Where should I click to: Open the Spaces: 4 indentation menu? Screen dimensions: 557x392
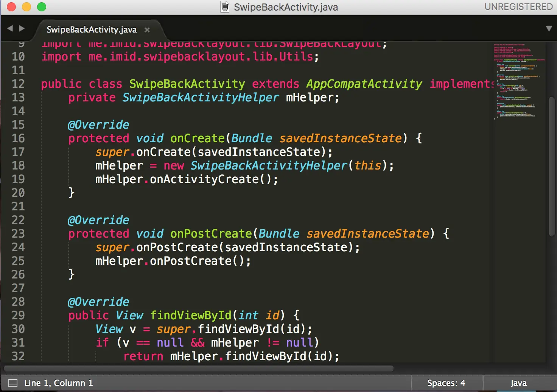coord(446,383)
